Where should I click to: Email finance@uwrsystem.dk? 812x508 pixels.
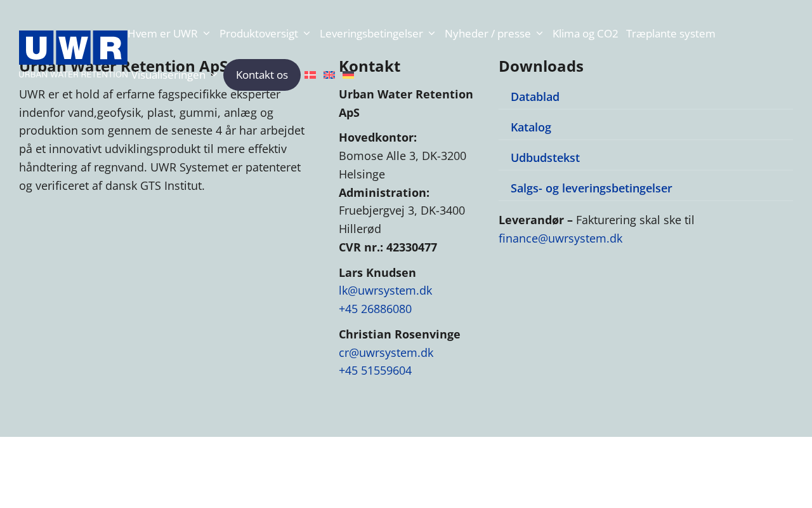[x=560, y=238]
